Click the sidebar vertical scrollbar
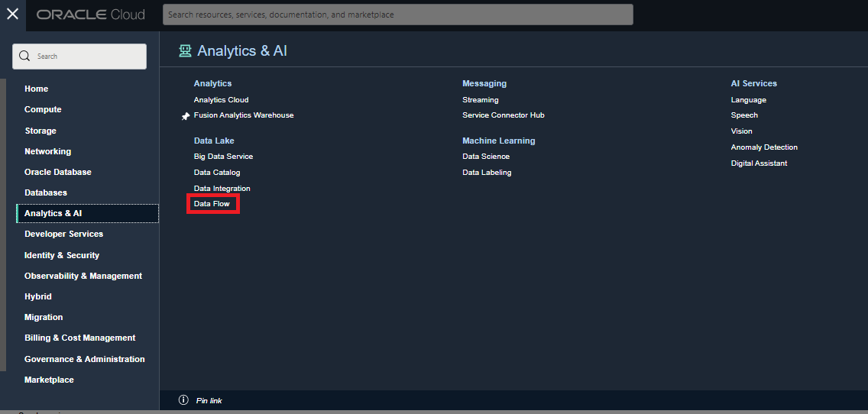The width and height of the screenshot is (868, 414). 3,225
